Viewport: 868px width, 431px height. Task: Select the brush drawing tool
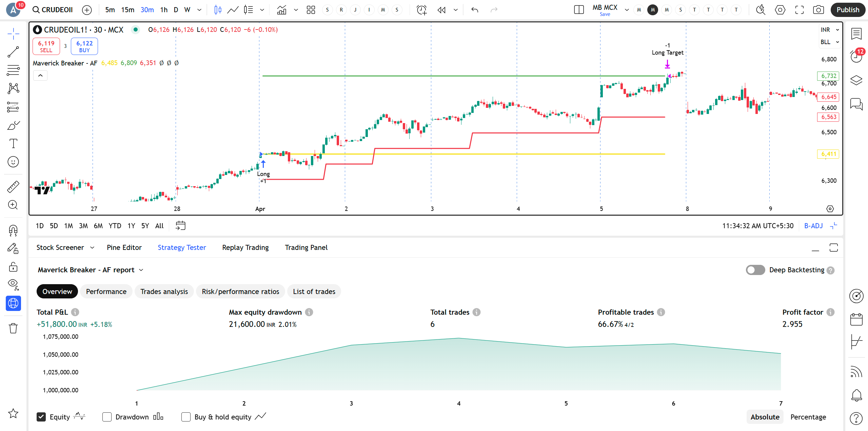(x=13, y=125)
